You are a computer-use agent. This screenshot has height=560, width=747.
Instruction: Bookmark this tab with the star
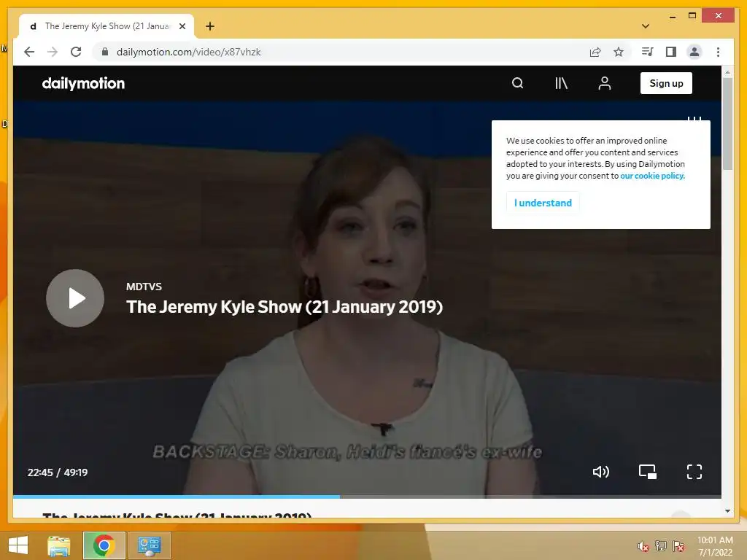click(619, 52)
